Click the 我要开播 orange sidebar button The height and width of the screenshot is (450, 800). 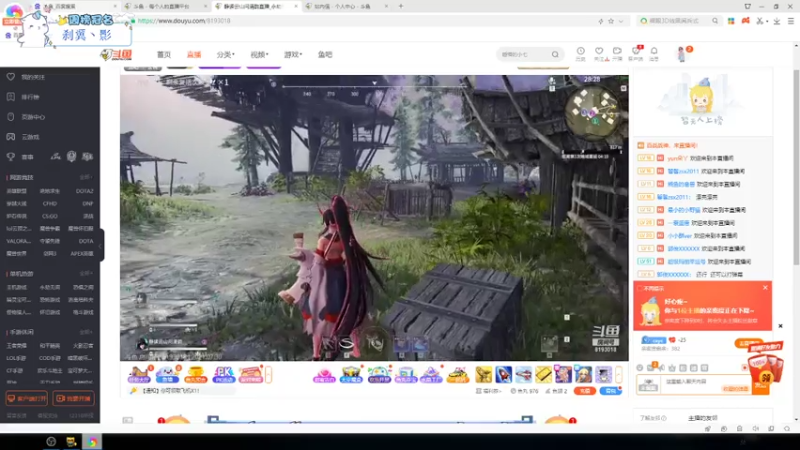73,398
